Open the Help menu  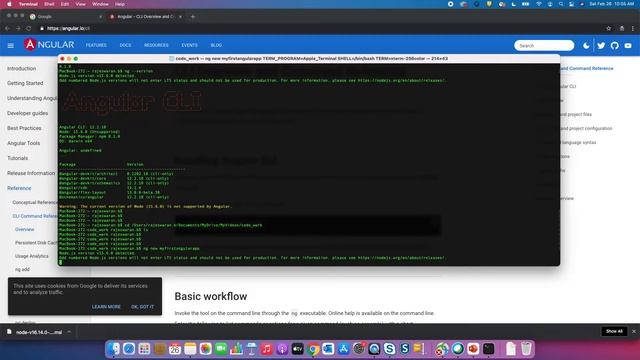point(120,4)
